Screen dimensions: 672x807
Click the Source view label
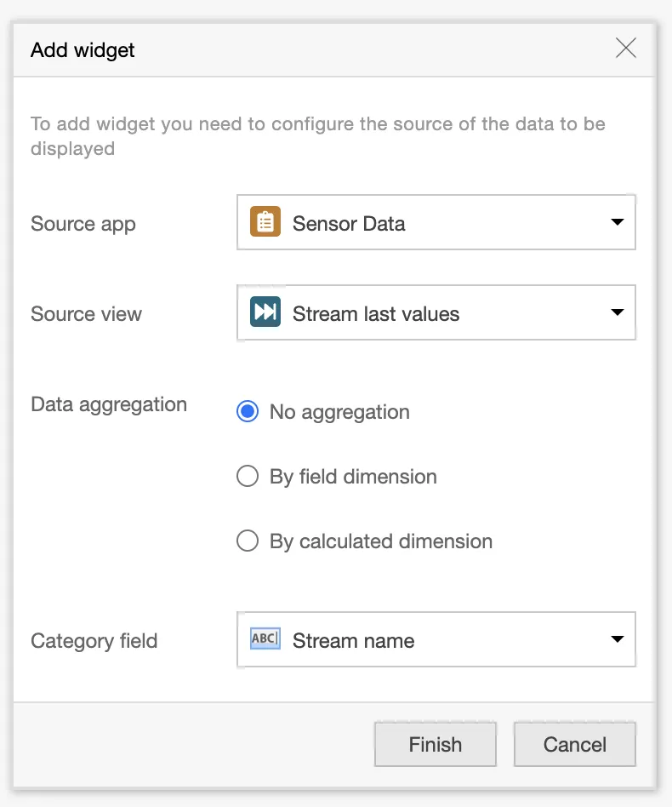point(86,314)
